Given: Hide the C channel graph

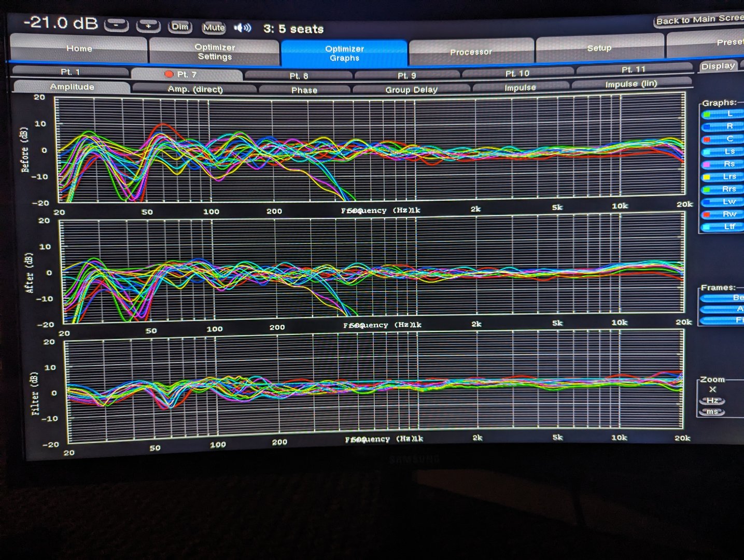Looking at the screenshot, I should coord(724,139).
